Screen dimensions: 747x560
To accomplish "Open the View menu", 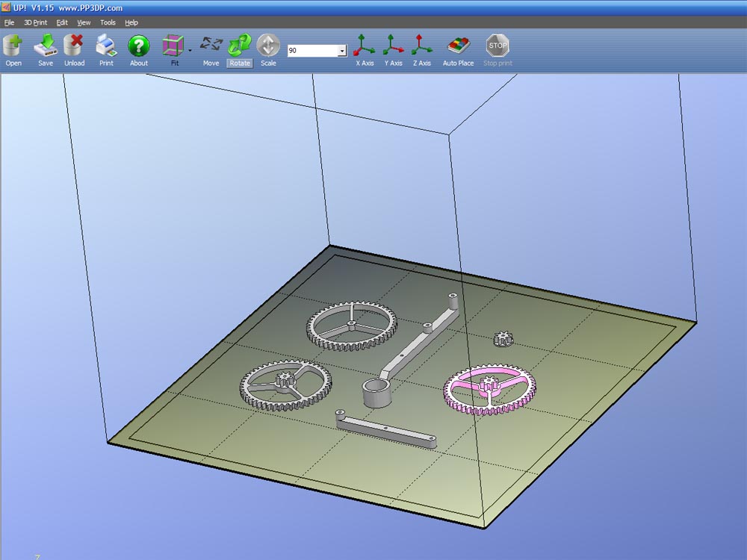I will tap(84, 22).
